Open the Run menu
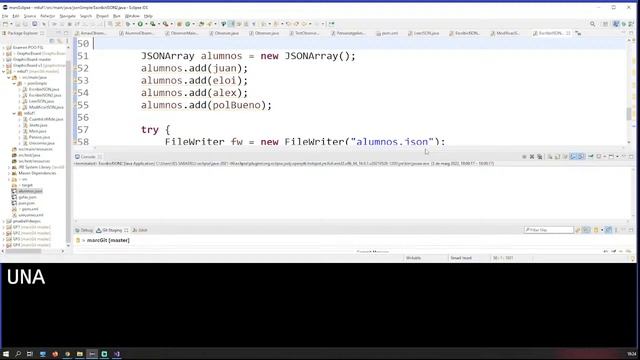640x360 pixels. (x=117, y=16)
